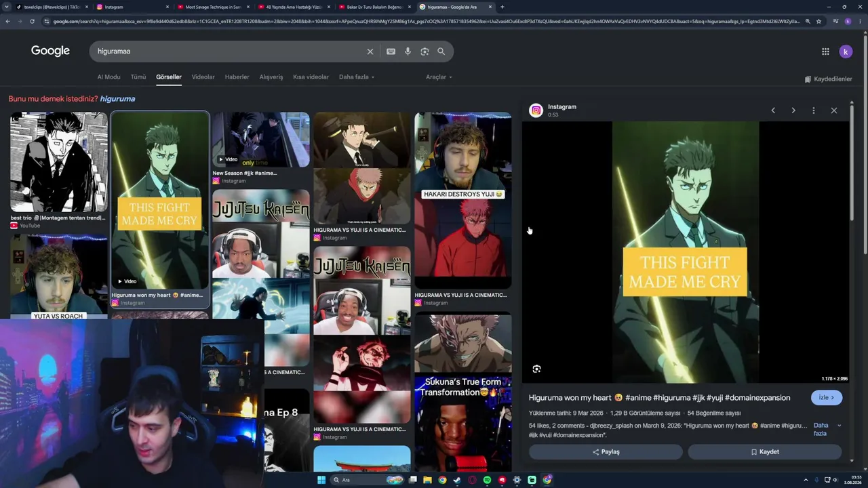Click the suggested spelling higuruma
This screenshot has height=488, width=868.
(x=117, y=99)
